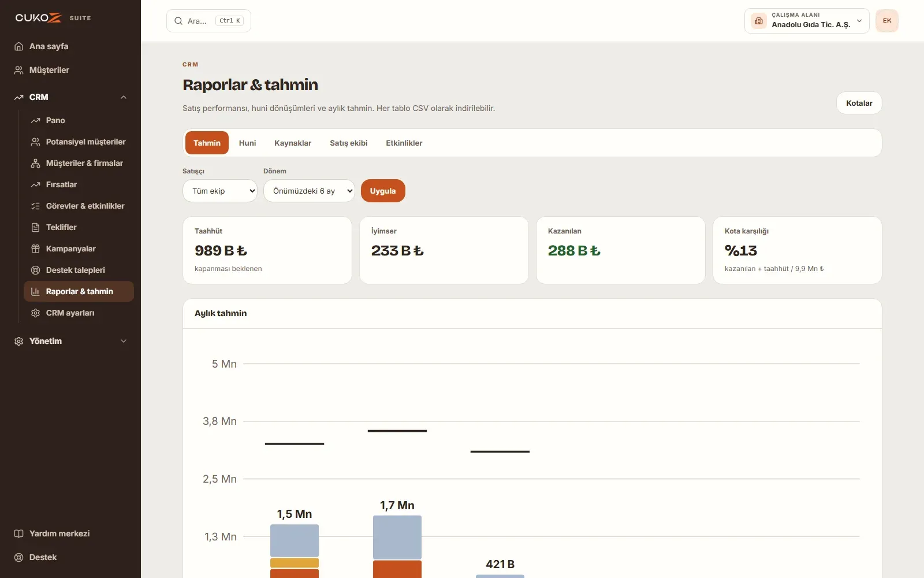The height and width of the screenshot is (578, 924).
Task: Click the Kota karşılığı %13 value
Action: [x=741, y=250]
